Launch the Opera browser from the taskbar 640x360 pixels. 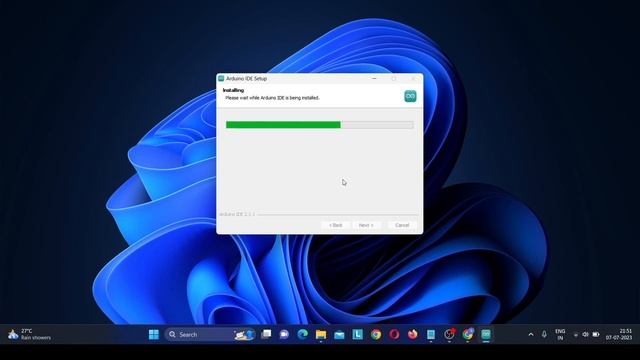pyautogui.click(x=394, y=335)
